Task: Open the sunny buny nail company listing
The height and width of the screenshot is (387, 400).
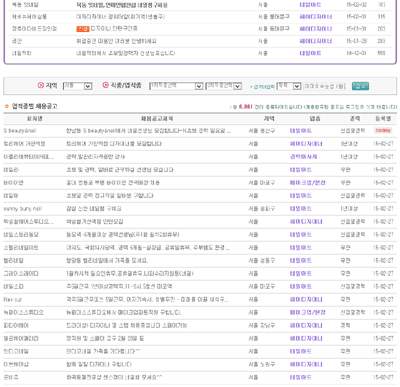Action: [x=23, y=209]
